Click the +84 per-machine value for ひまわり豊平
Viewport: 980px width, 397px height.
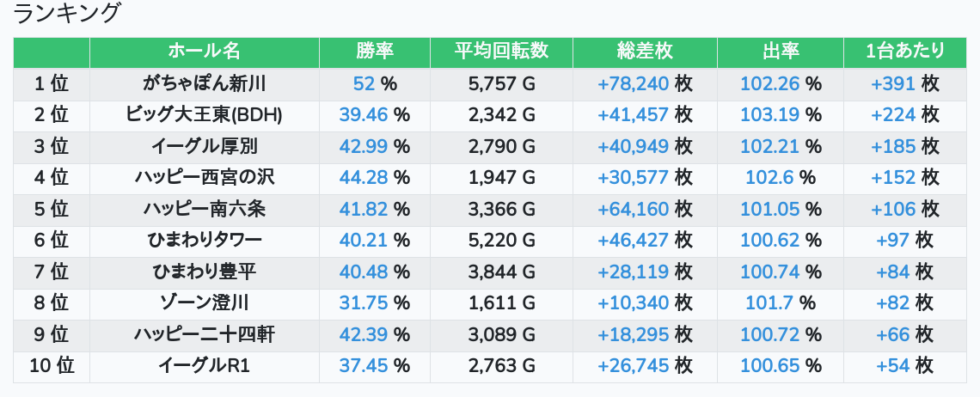[x=892, y=272]
